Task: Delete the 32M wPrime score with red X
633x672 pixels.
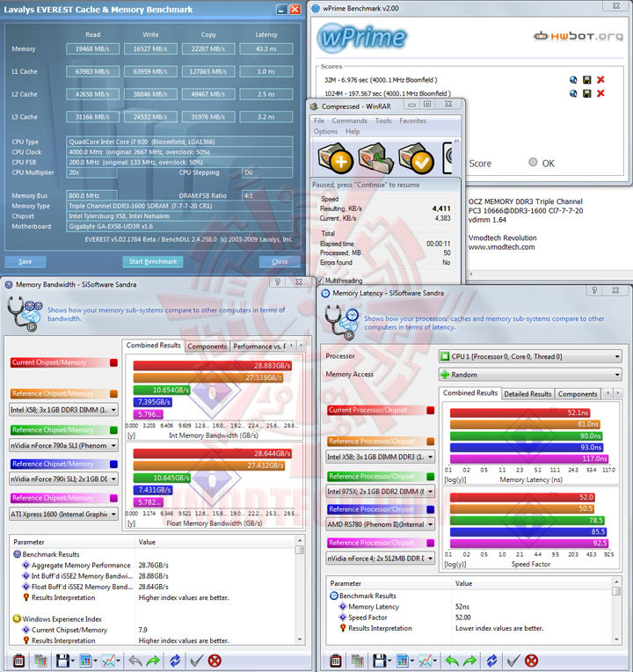Action: 600,80
